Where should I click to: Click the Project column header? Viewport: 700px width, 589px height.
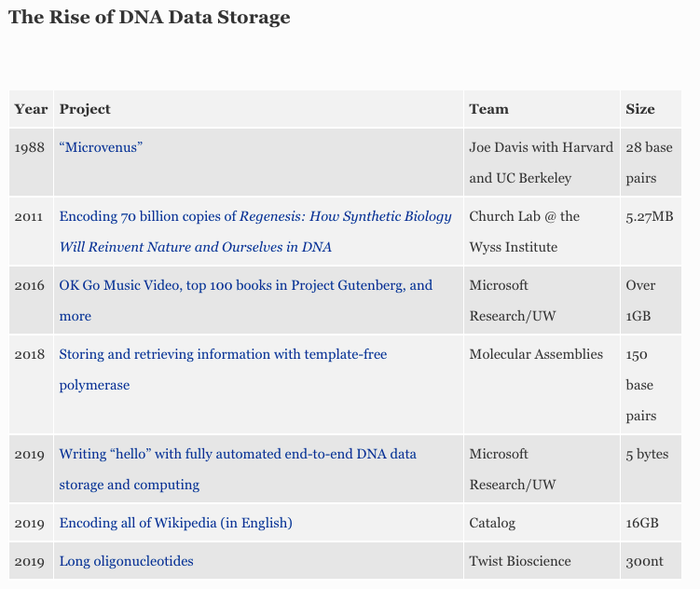coord(85,109)
